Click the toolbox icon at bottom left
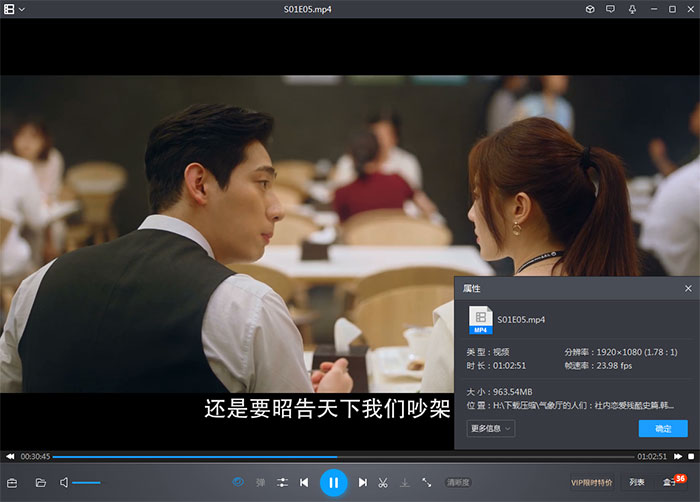700x502 pixels. click(x=13, y=483)
